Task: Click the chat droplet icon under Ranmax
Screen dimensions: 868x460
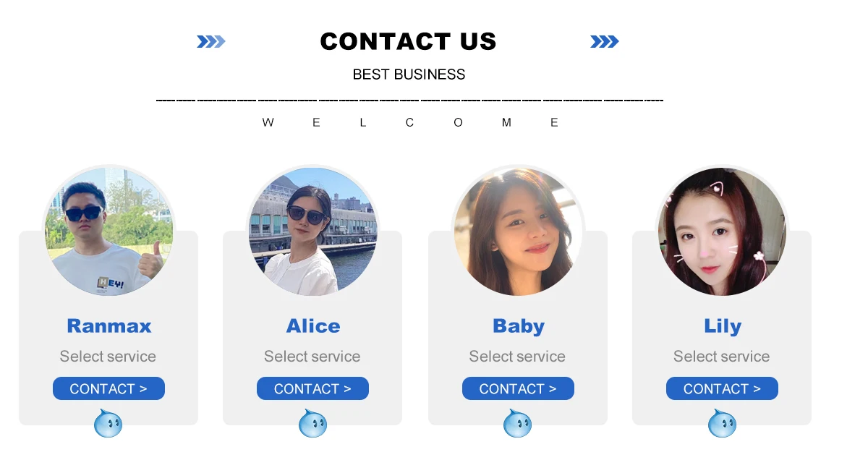Action: pos(109,423)
